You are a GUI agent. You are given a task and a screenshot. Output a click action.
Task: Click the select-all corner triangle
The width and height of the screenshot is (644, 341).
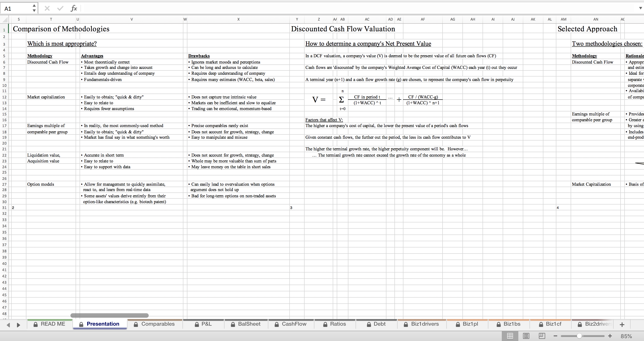coord(4,19)
